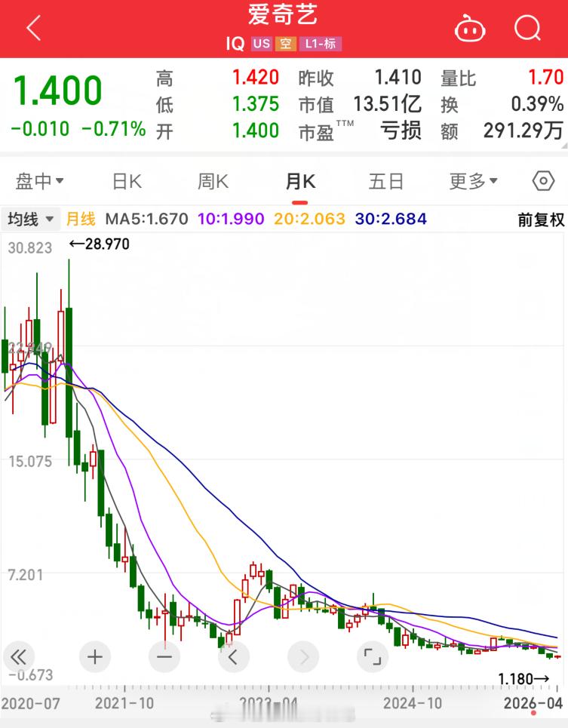568x728 pixels.
Task: Tap the turnover rate 0.39%
Action: click(x=537, y=104)
